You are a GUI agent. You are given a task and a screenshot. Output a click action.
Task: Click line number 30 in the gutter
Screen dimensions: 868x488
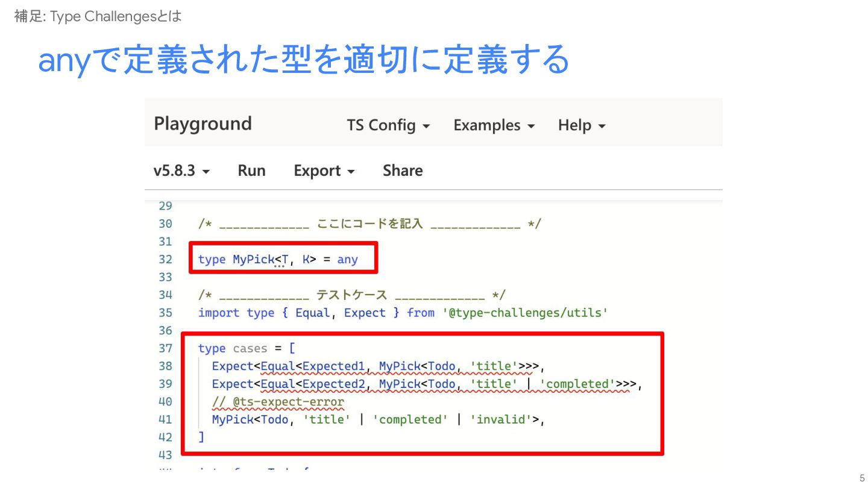pyautogui.click(x=165, y=224)
